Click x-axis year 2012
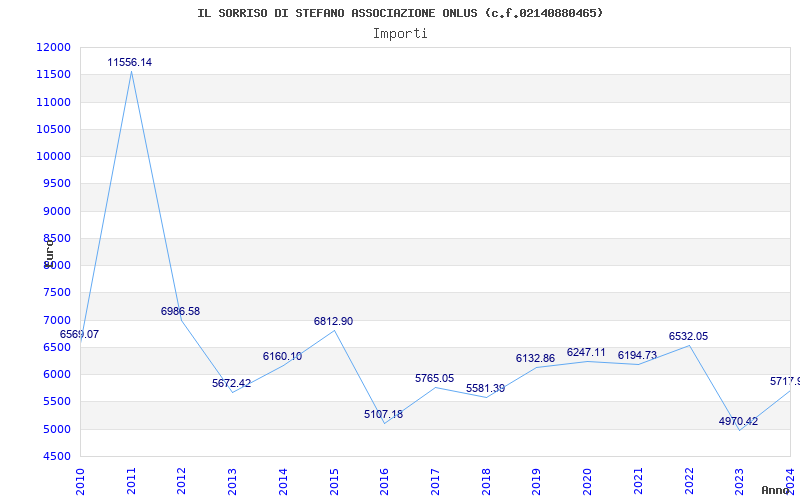Image resolution: width=800 pixels, height=500 pixels. 182,481
